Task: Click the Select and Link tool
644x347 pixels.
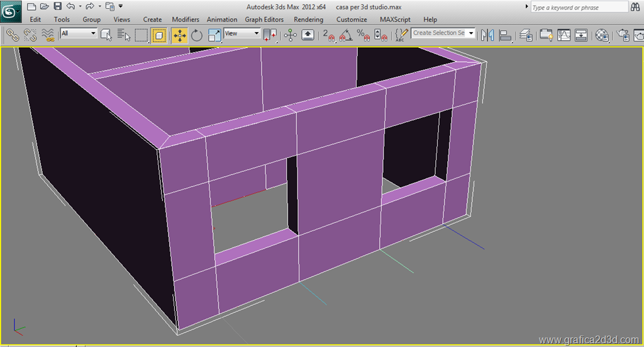Action: point(12,35)
